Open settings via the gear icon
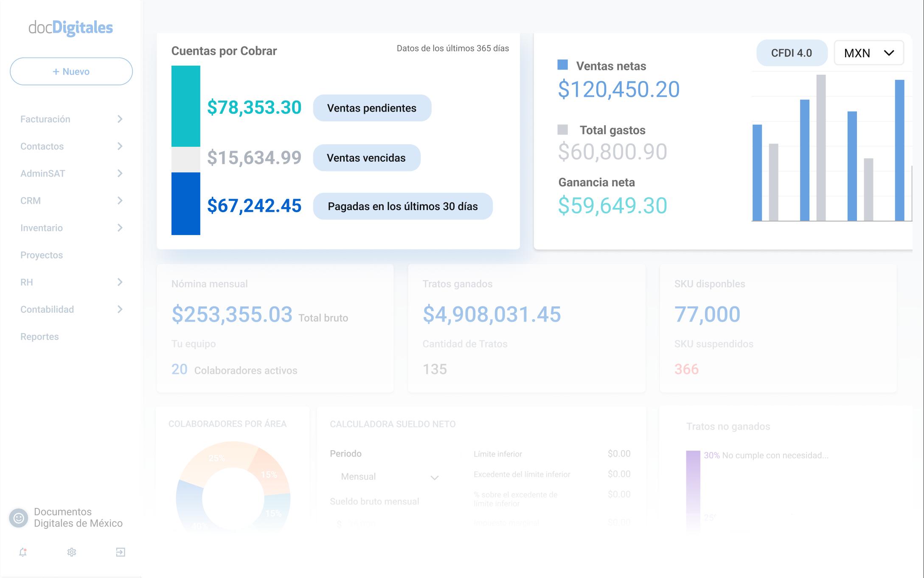This screenshot has width=924, height=578. pos(72,552)
